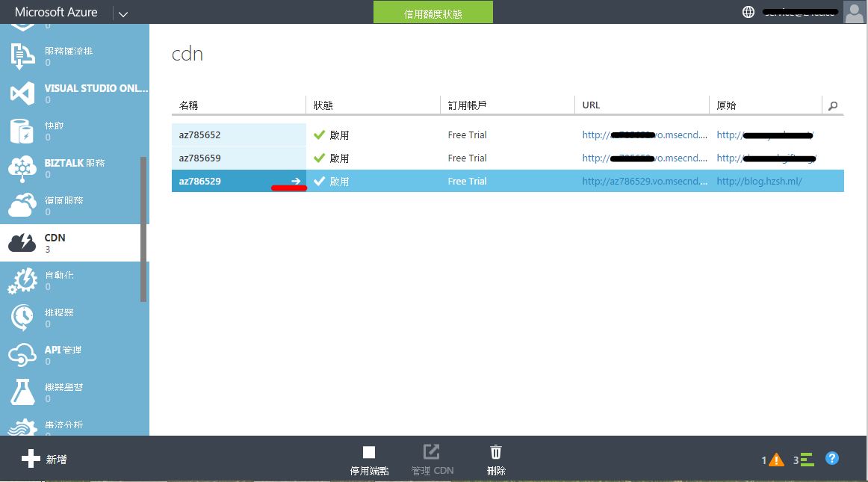Screen dimensions: 868x482
Task: Click the sidebar vertical scrollbar
Action: coord(143,229)
